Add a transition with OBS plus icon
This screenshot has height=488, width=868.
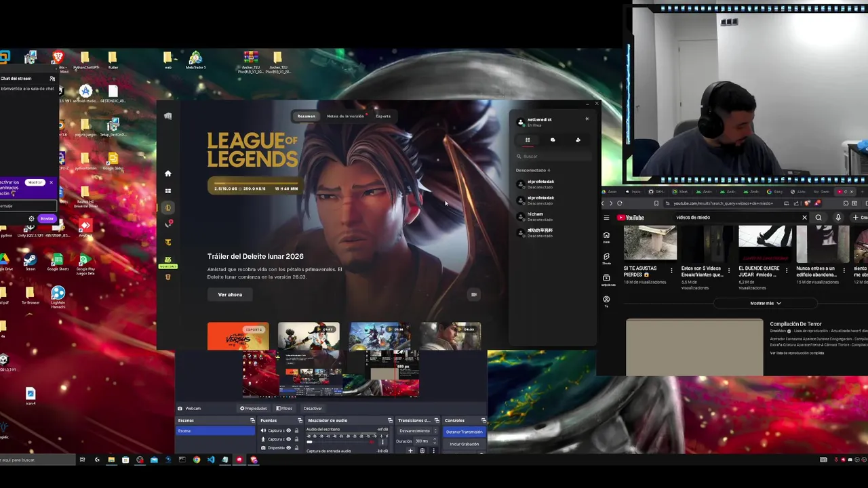[x=410, y=451]
